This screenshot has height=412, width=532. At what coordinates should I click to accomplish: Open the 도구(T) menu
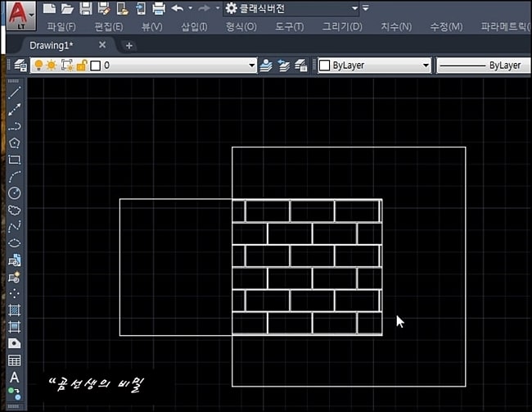pos(290,26)
